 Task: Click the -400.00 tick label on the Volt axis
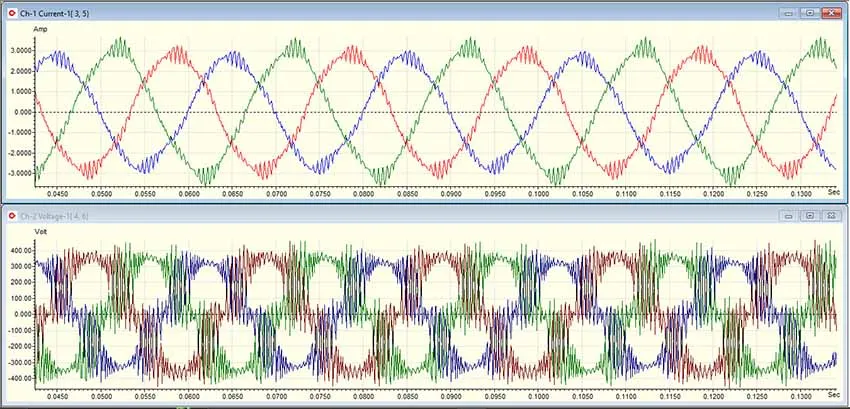point(21,378)
